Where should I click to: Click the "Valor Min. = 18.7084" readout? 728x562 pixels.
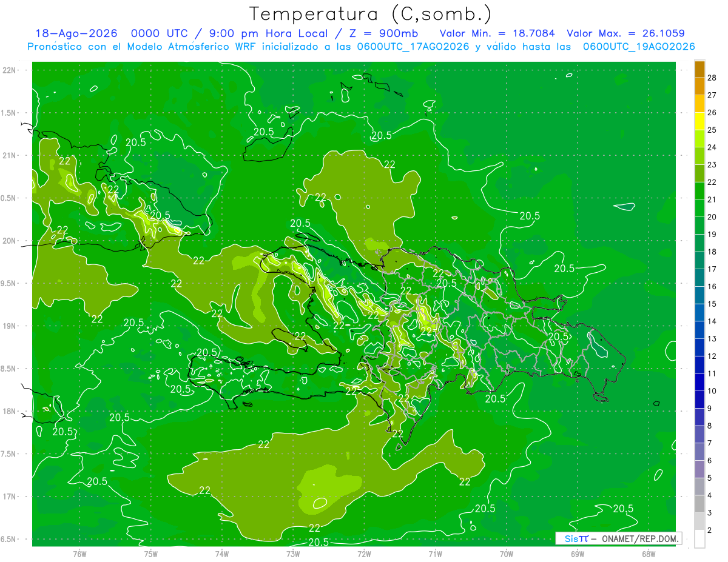497,34
